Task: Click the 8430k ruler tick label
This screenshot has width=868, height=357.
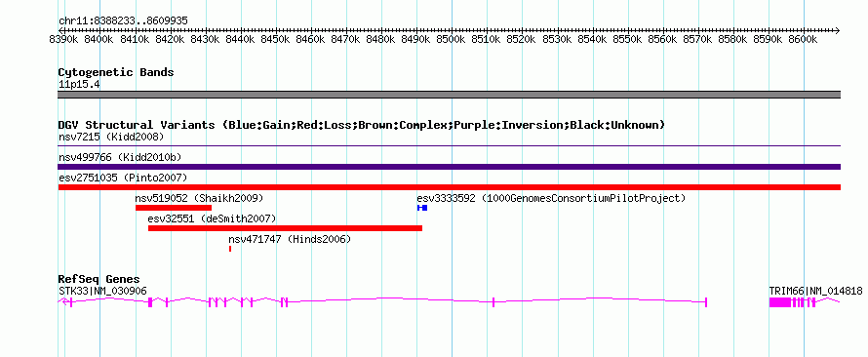Action: (206, 39)
